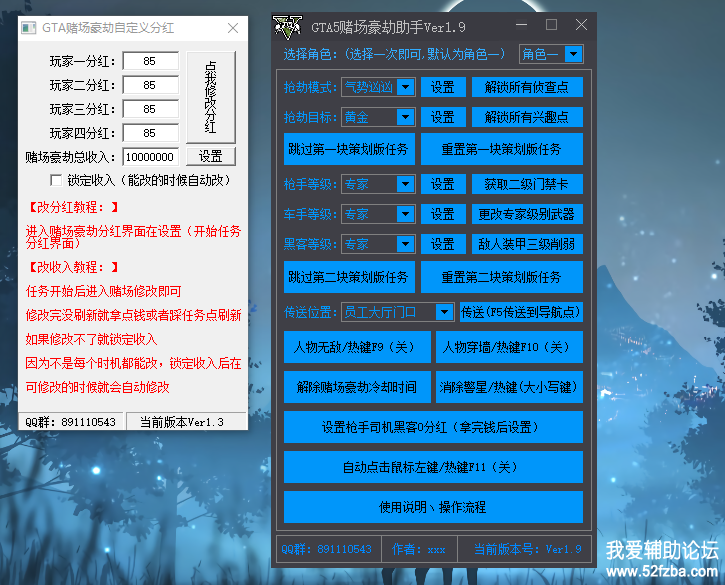Screen dimensions: 725x585
Task: Click the small app icon of GTA赌场豪劫自定义分红 window
Action: [x=29, y=28]
